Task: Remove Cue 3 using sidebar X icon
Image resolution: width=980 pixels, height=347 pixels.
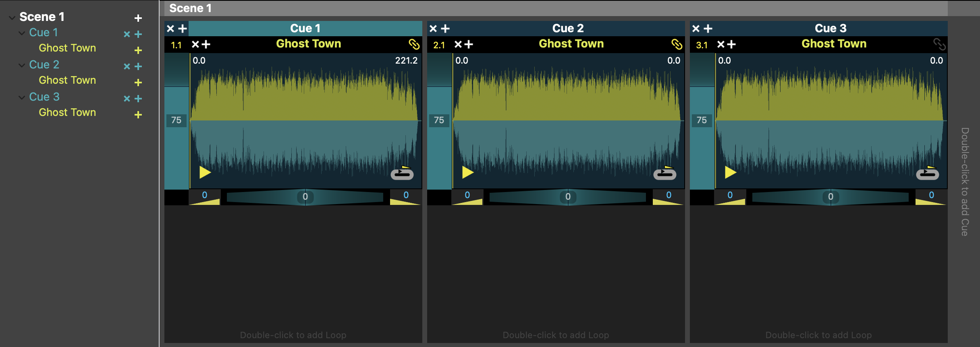Action: tap(127, 99)
